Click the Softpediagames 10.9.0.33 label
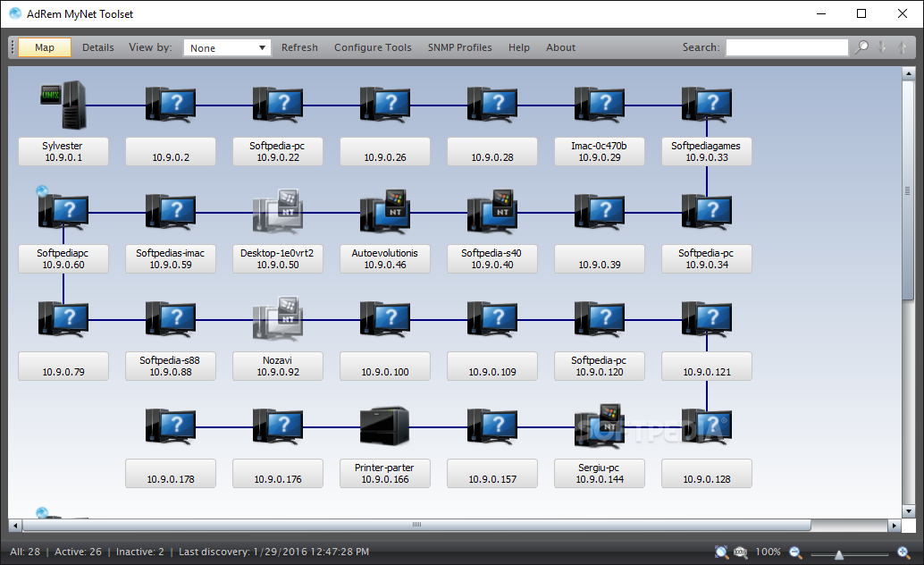This screenshot has height=565, width=924. tap(707, 152)
